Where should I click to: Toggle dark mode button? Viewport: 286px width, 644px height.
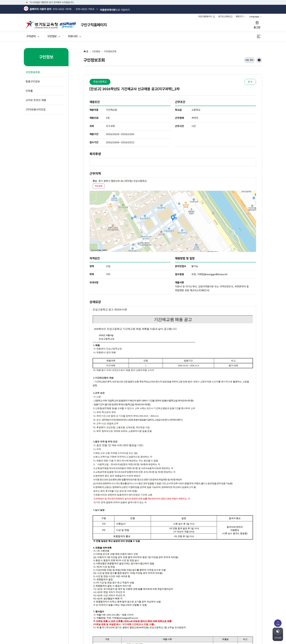(x=278, y=634)
